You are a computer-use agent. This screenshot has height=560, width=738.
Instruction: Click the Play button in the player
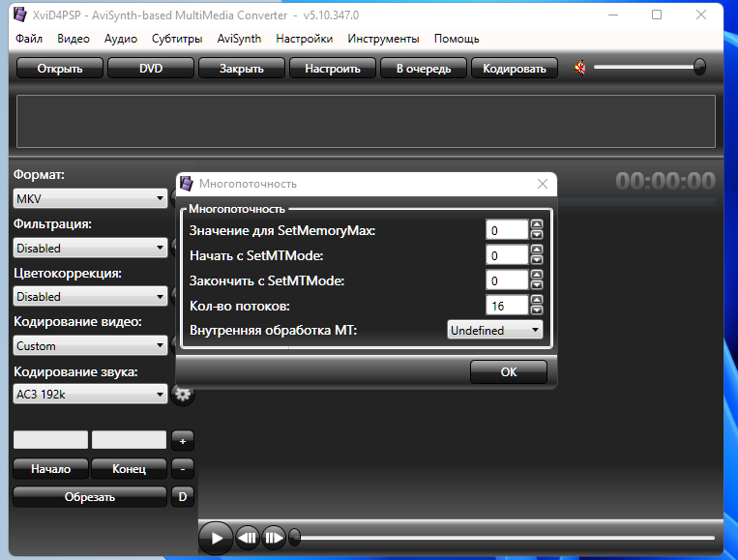pyautogui.click(x=217, y=537)
